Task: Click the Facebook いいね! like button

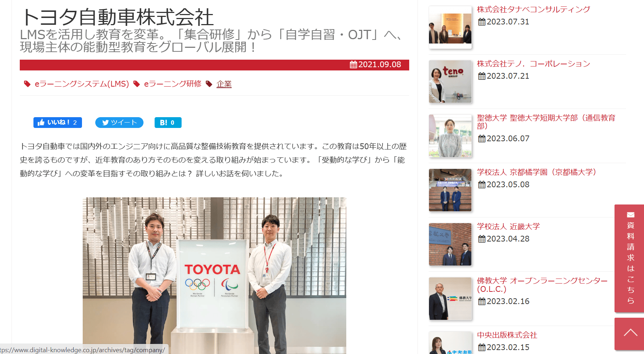Action: (58, 123)
